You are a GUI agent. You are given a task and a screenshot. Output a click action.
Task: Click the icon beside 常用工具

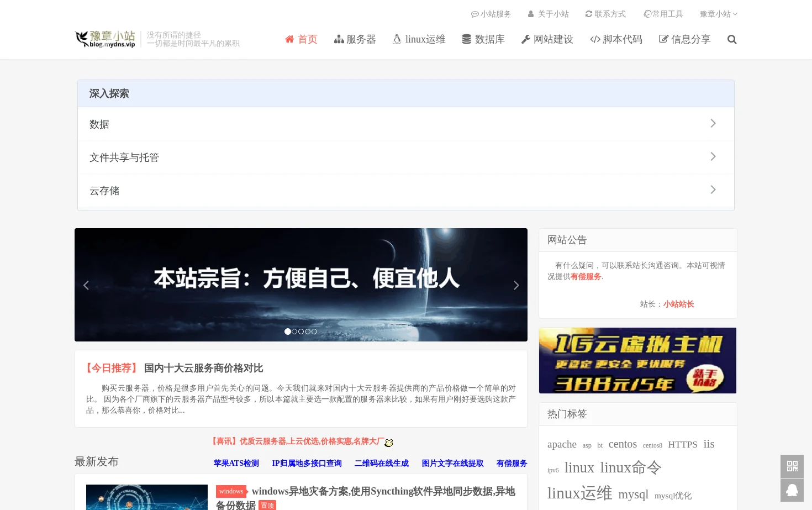647,14
